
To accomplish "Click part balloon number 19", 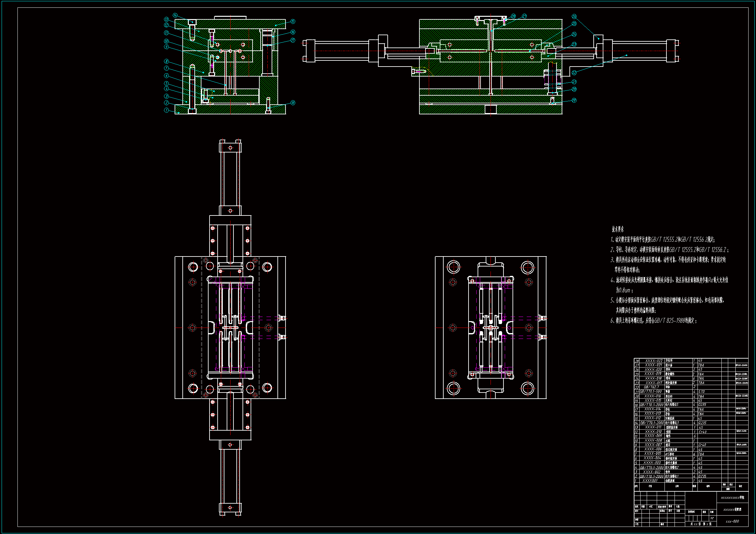I will 574,100.
